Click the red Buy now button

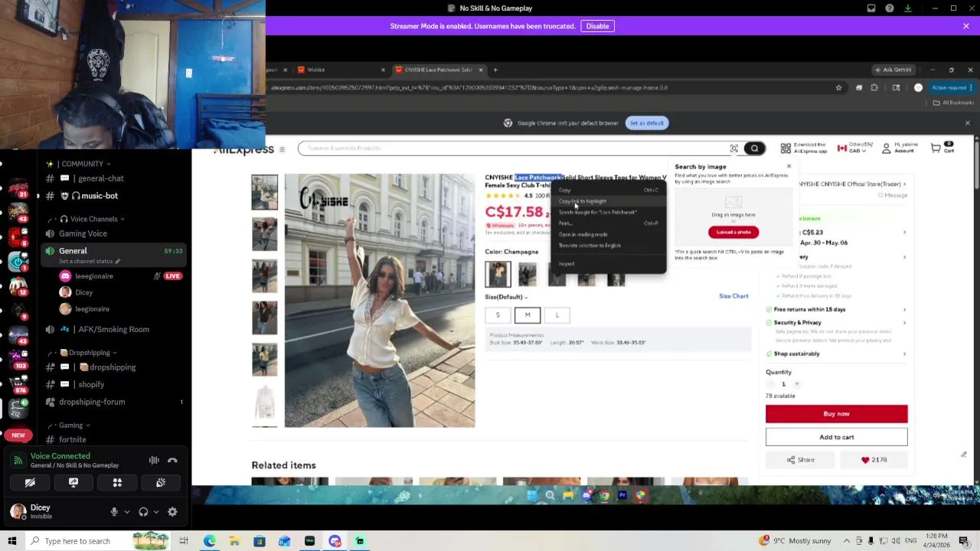coord(837,414)
